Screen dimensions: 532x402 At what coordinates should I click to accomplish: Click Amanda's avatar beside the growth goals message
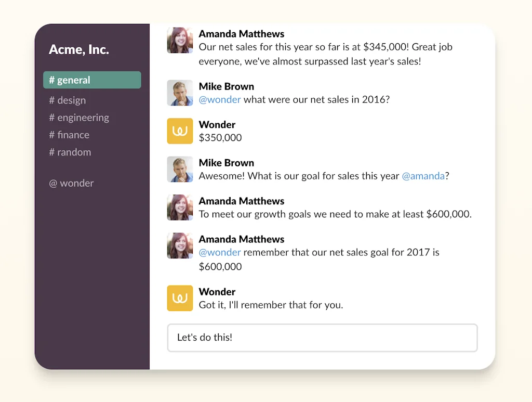click(x=179, y=207)
